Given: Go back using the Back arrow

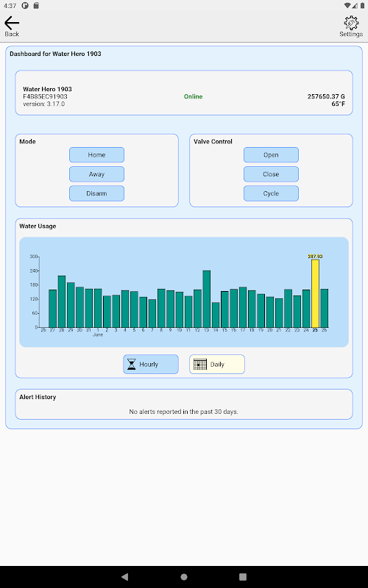Looking at the screenshot, I should (12, 26).
